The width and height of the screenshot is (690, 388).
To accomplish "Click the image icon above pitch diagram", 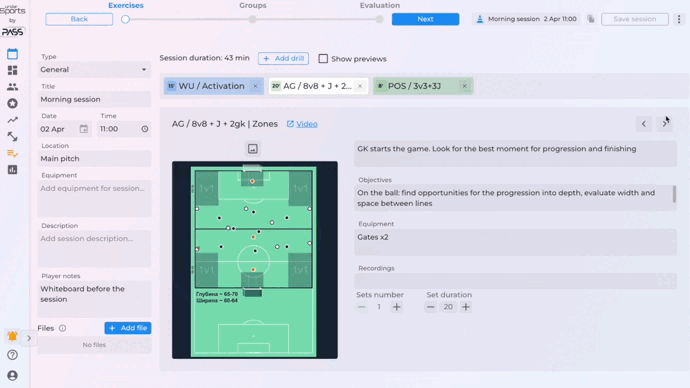I will [x=253, y=149].
